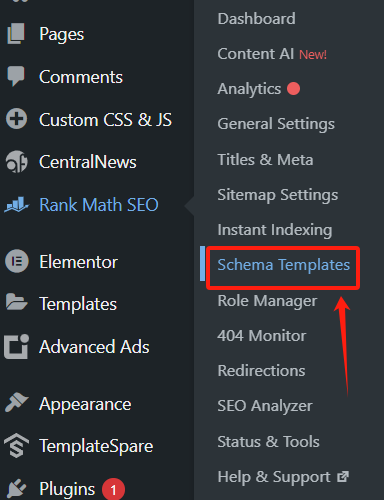
Task: Select the Rank Math SEO menu
Action: click(x=99, y=205)
